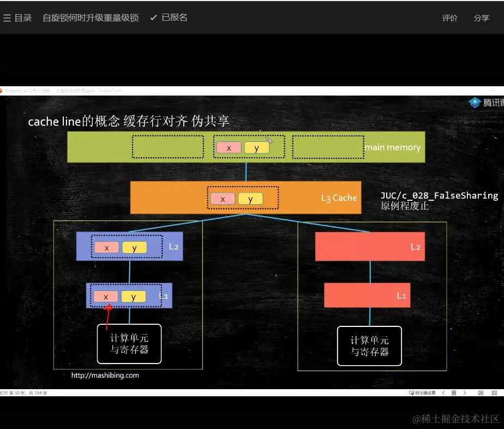Click the right 计算单元与寄存器 box
Screen dimensions: 504x429
coord(369,346)
